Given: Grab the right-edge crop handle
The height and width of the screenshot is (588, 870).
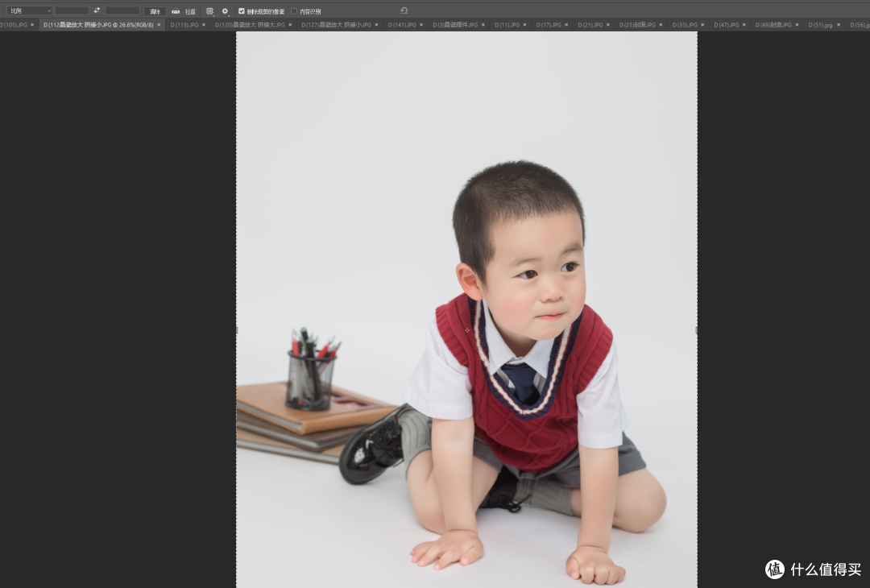Looking at the screenshot, I should [x=697, y=330].
